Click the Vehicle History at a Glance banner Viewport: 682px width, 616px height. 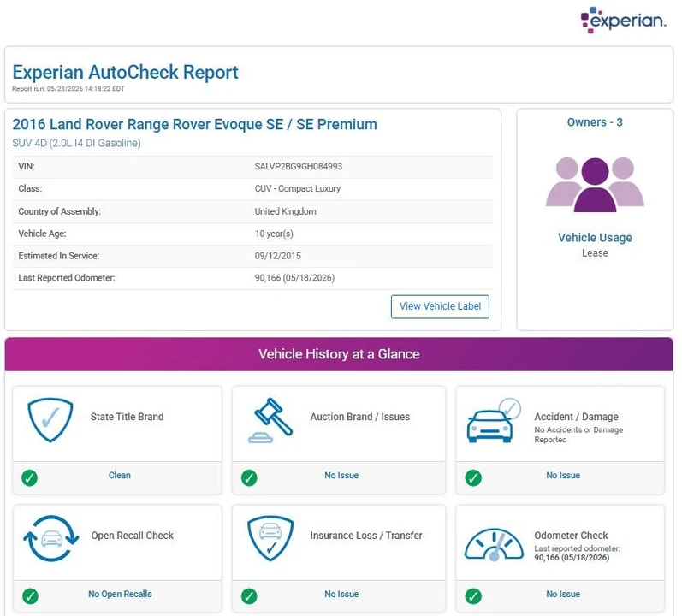coord(339,354)
